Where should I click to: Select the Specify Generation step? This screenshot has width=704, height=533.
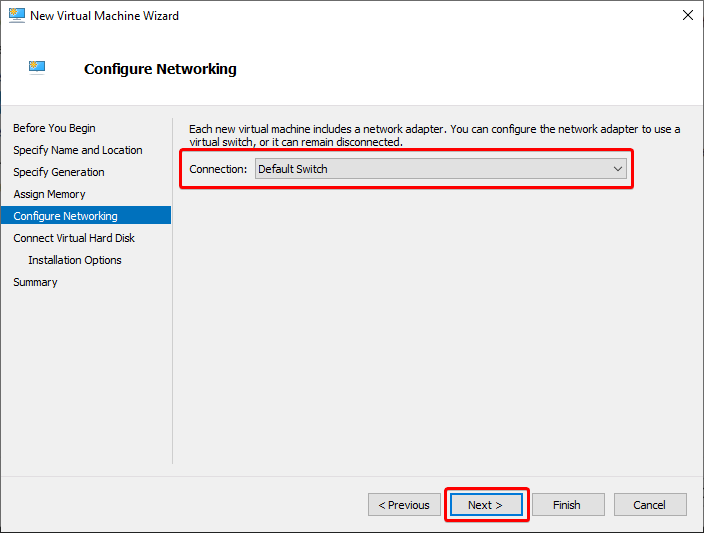click(59, 172)
